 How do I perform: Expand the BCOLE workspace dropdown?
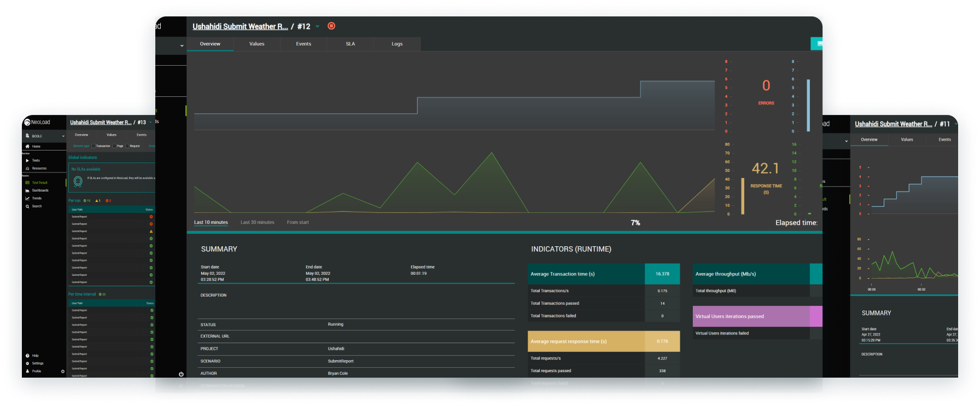tap(63, 136)
